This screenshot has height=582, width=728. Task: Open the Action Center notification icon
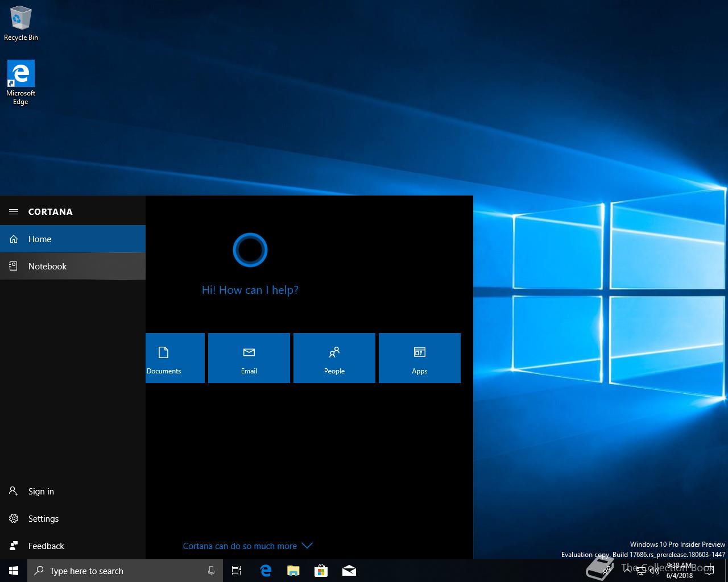point(709,571)
